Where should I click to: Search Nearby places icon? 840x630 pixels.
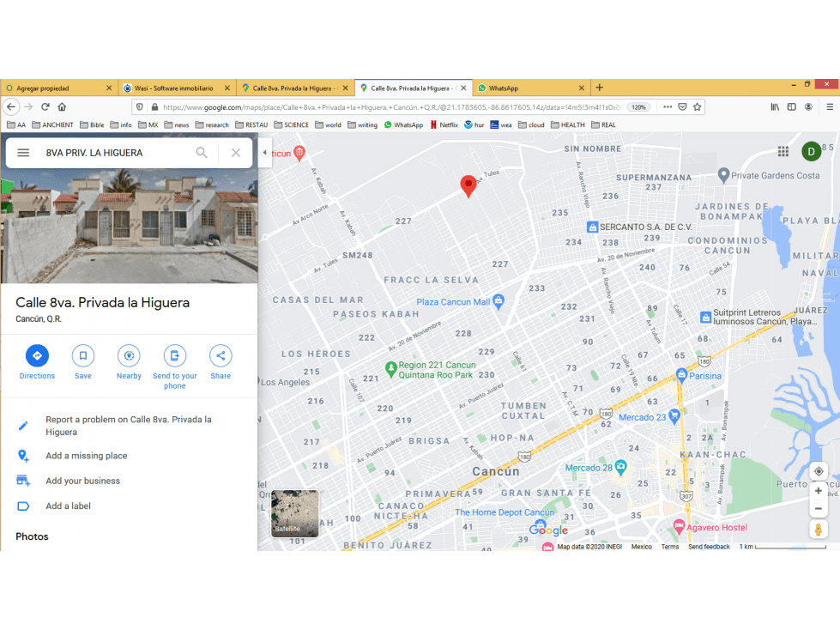129,355
